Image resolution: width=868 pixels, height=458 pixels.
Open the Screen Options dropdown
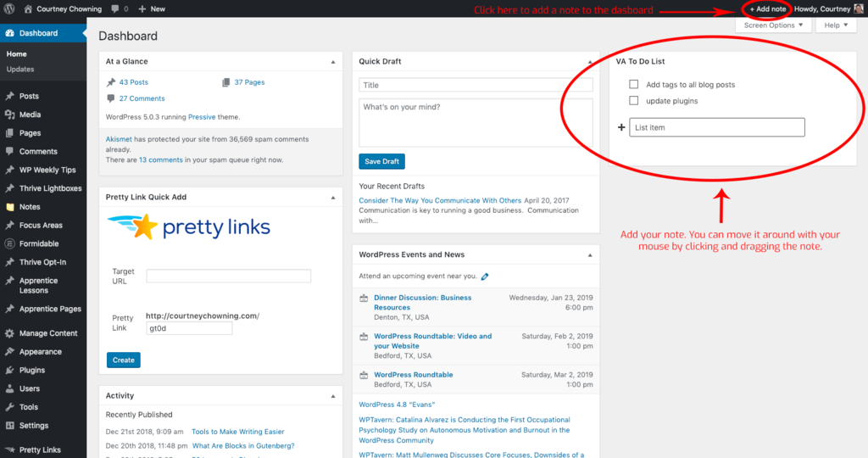[x=773, y=25]
